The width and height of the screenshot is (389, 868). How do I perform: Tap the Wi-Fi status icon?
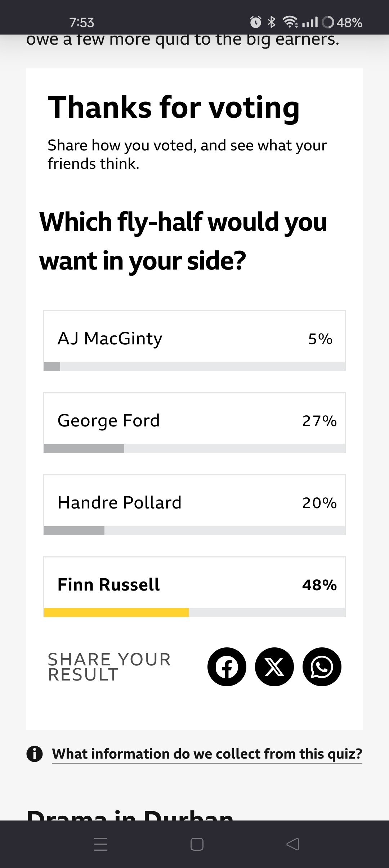(x=290, y=22)
